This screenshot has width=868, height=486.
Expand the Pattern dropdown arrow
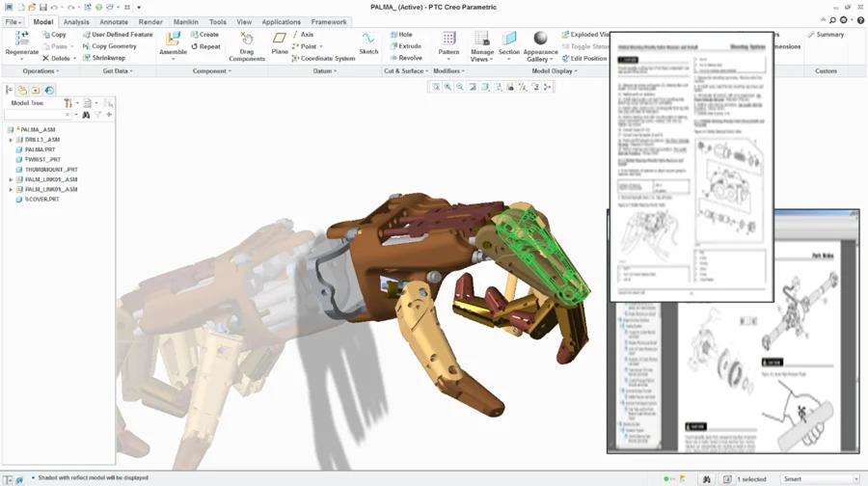point(448,59)
